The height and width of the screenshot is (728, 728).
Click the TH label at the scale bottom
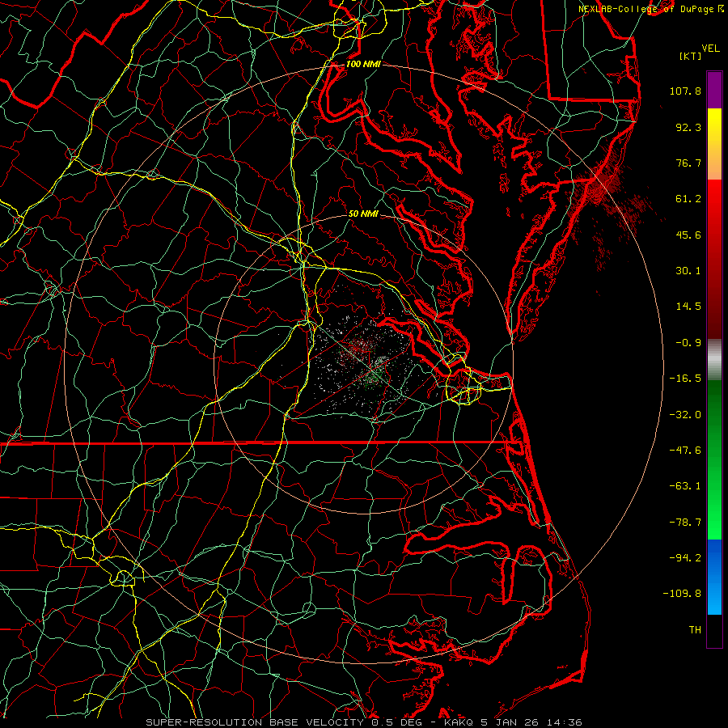click(695, 630)
